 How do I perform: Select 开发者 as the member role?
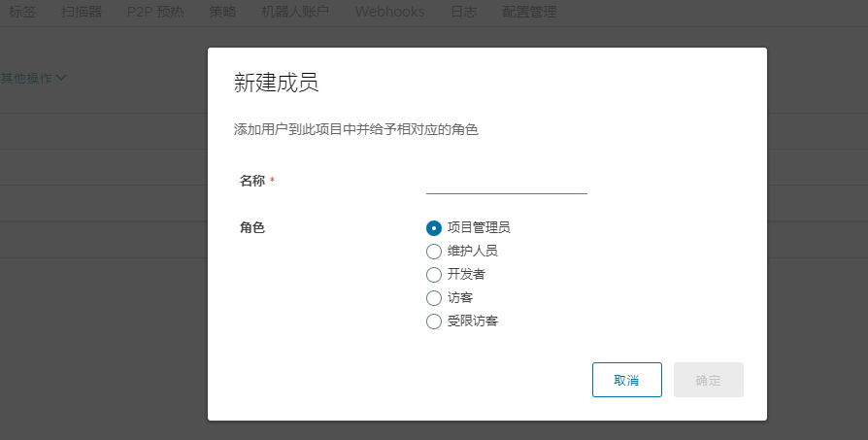coord(434,275)
